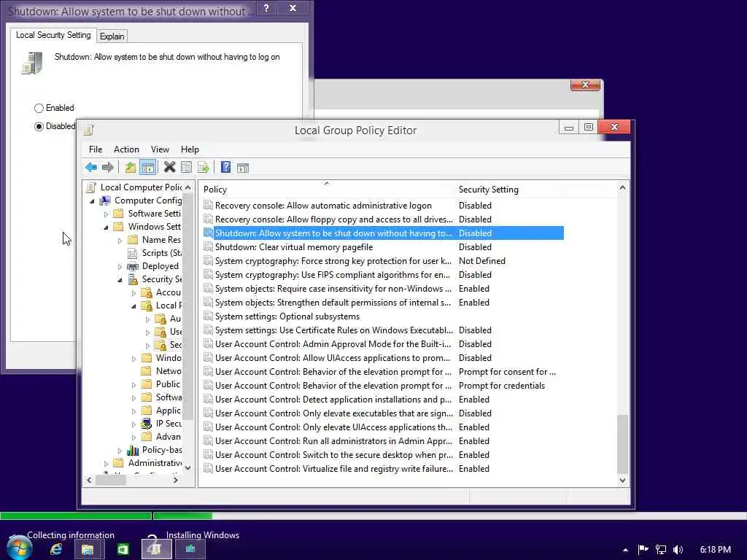The image size is (747, 560).
Task: Open the Properties toolbar icon
Action: coord(186,168)
